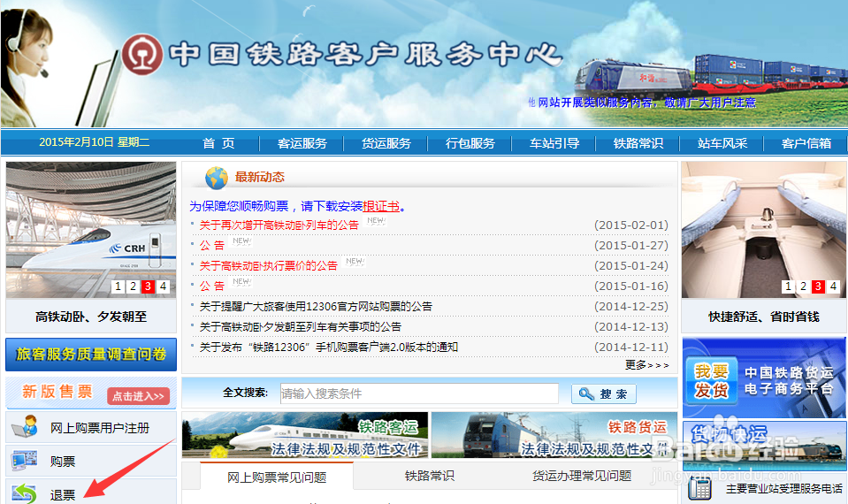The height and width of the screenshot is (504, 848).
Task: Click the globe icon beside 最新动态
Action: pos(217,178)
